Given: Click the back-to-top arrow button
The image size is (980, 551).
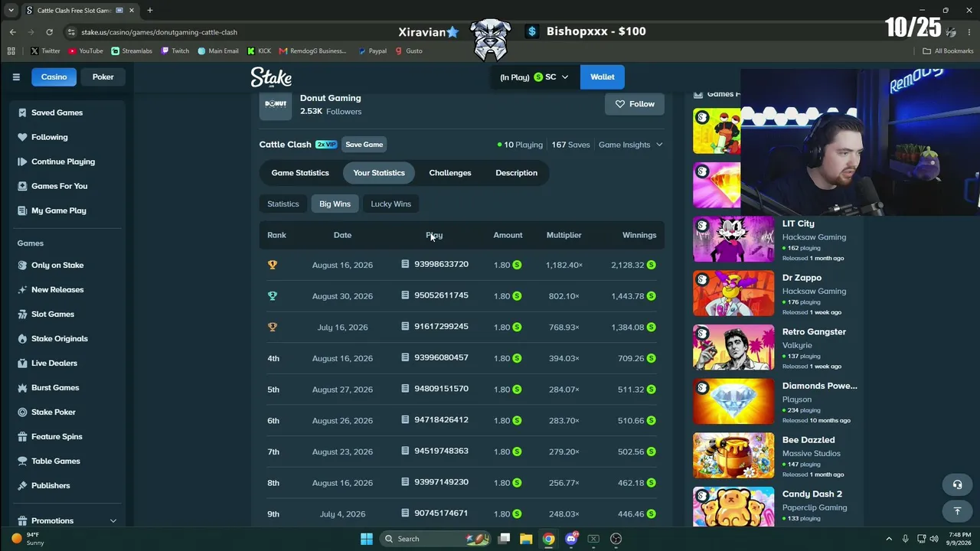Looking at the screenshot, I should coord(957,510).
